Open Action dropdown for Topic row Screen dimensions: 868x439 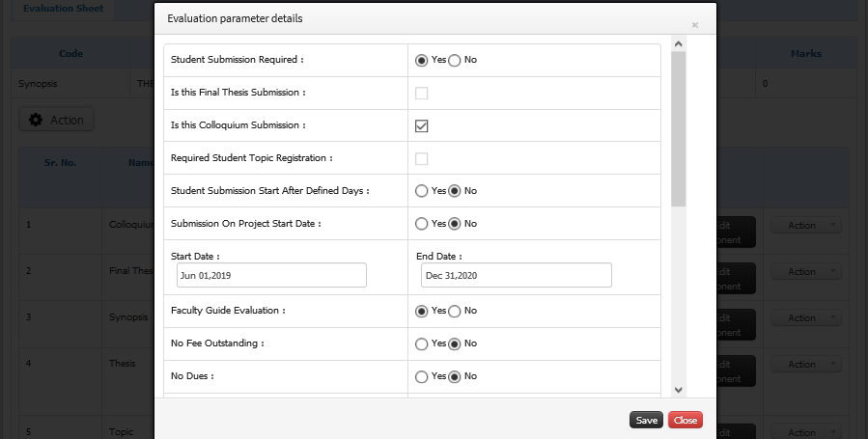click(x=806, y=432)
